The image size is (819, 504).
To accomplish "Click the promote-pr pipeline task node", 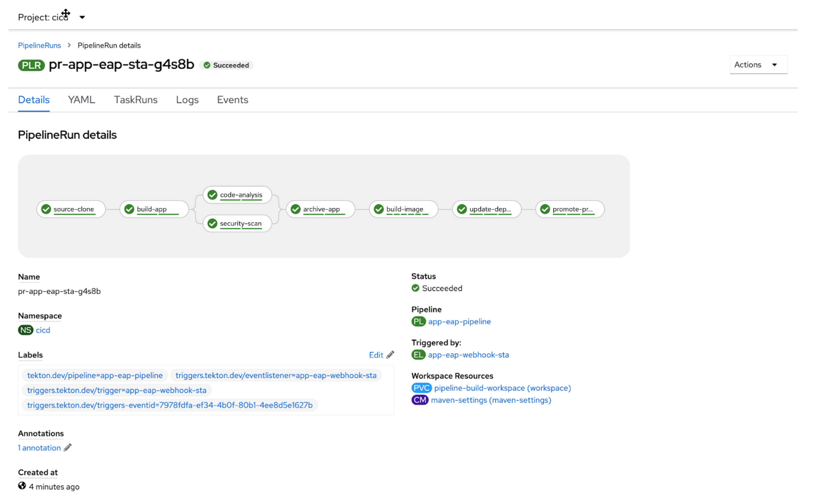I will (569, 209).
